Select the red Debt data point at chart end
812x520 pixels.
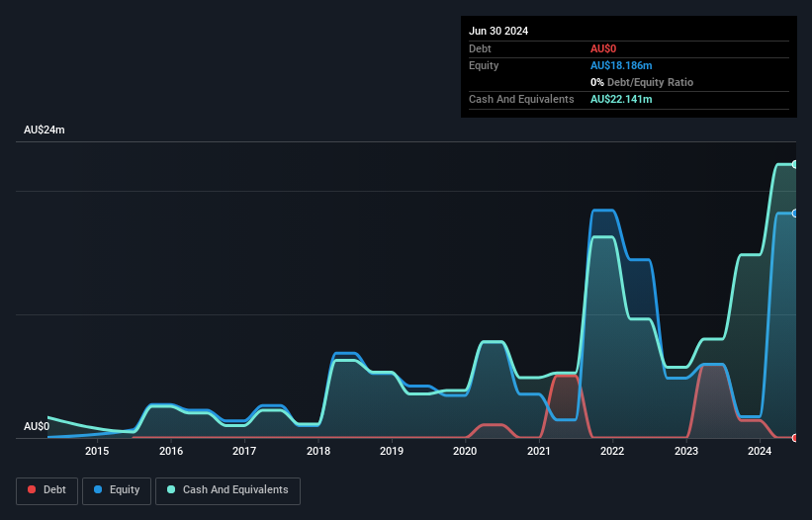coord(795,438)
